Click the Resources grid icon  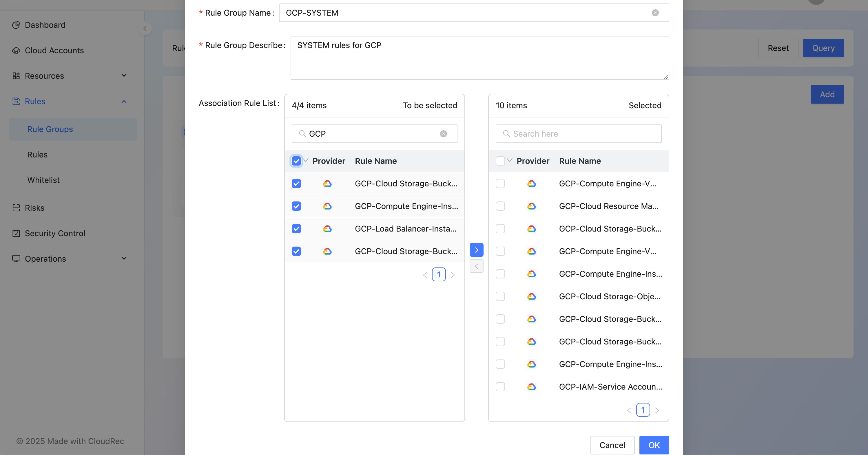[16, 76]
